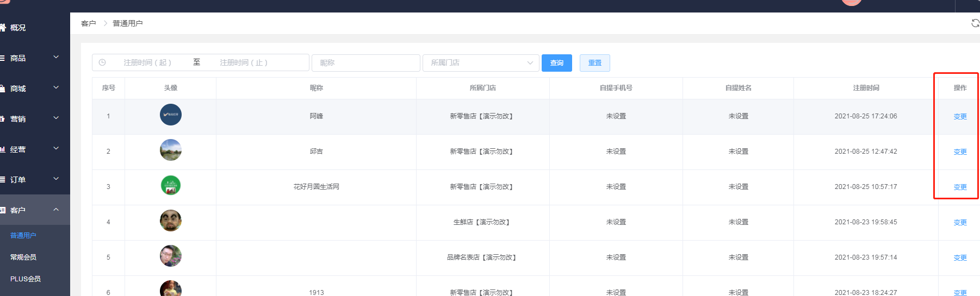Select PLUS会员 submenu item
This screenshot has height=296, width=980.
(26, 279)
